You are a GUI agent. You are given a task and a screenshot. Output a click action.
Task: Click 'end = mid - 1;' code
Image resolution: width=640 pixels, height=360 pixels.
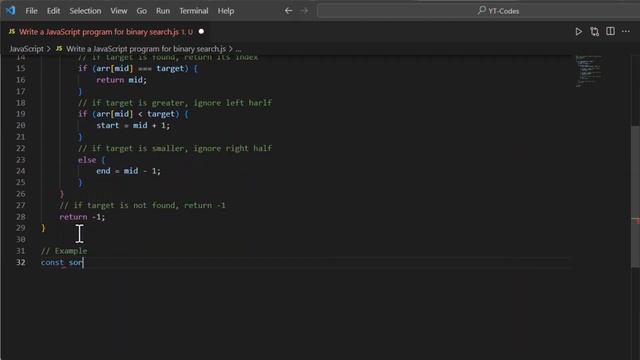(x=128, y=171)
